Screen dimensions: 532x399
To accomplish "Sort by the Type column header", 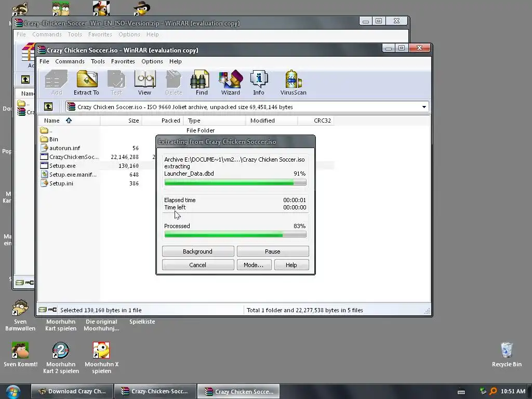I will [215, 121].
